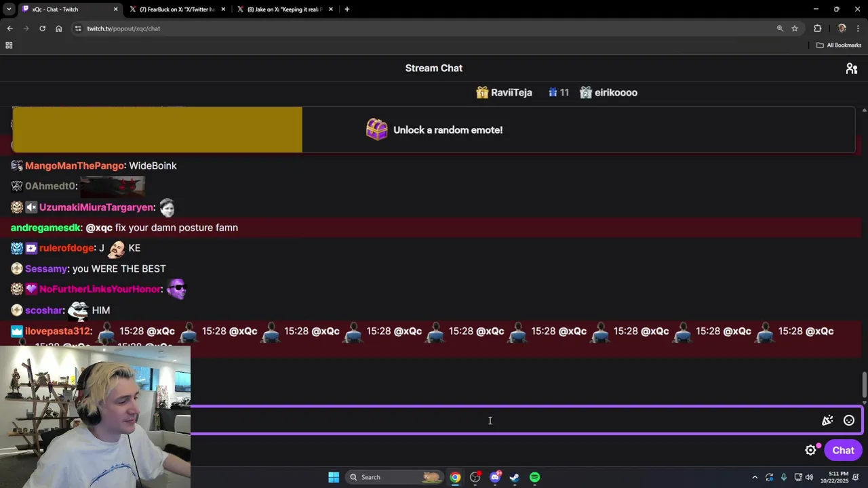Image resolution: width=868 pixels, height=488 pixels.
Task: View site information icon beside the URL
Action: pos(78,28)
